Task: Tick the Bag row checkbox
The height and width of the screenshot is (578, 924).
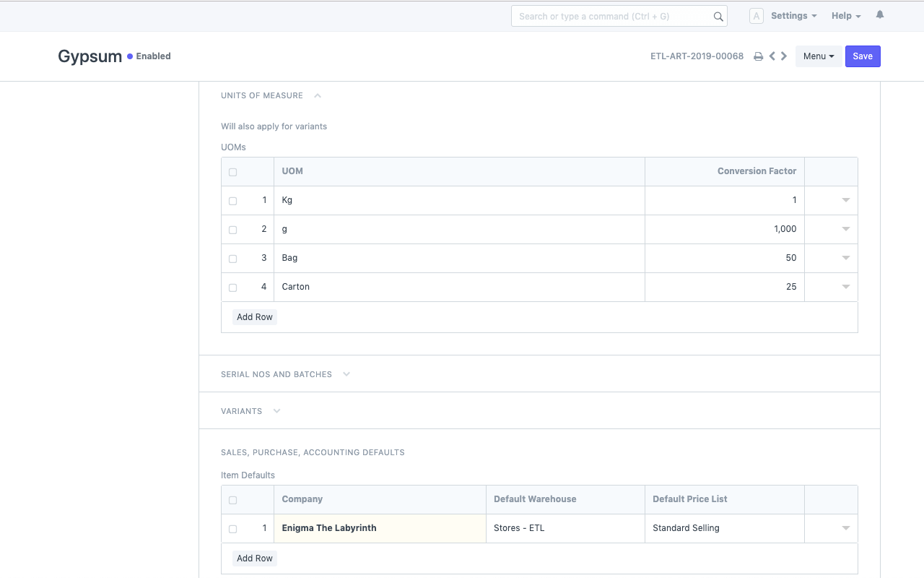Action: [232, 259]
